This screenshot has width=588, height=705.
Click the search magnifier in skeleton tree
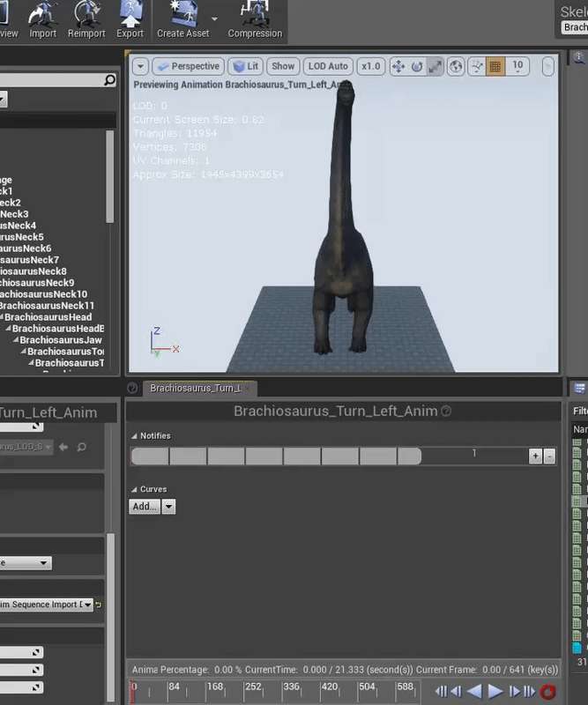coord(109,80)
